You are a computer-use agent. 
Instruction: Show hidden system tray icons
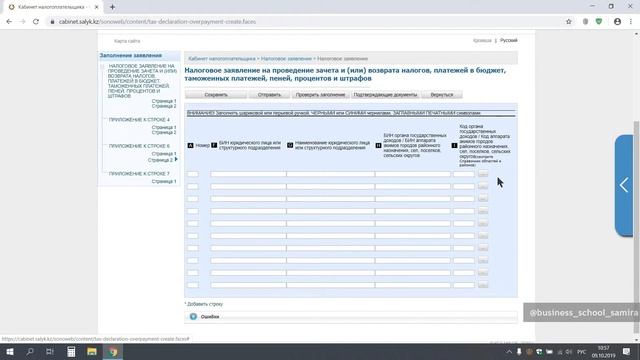coord(509,352)
